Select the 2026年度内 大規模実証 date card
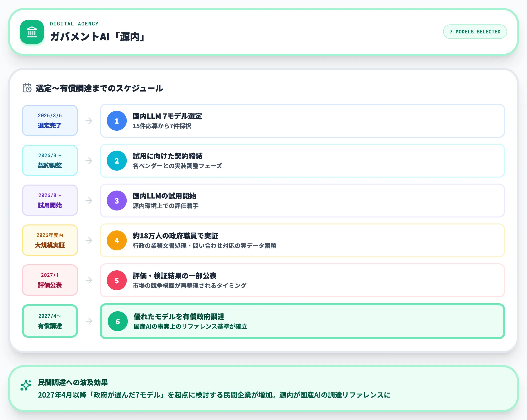The height and width of the screenshot is (420, 527). [x=50, y=240]
